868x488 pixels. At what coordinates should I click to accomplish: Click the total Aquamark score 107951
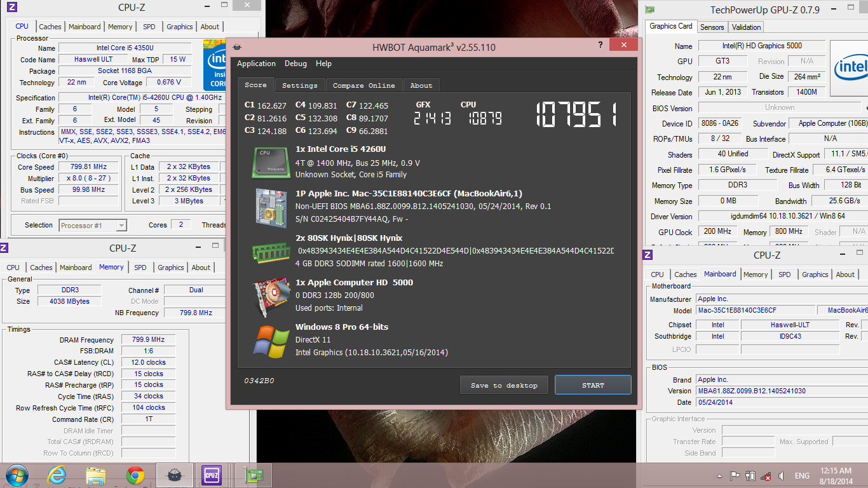tap(576, 116)
